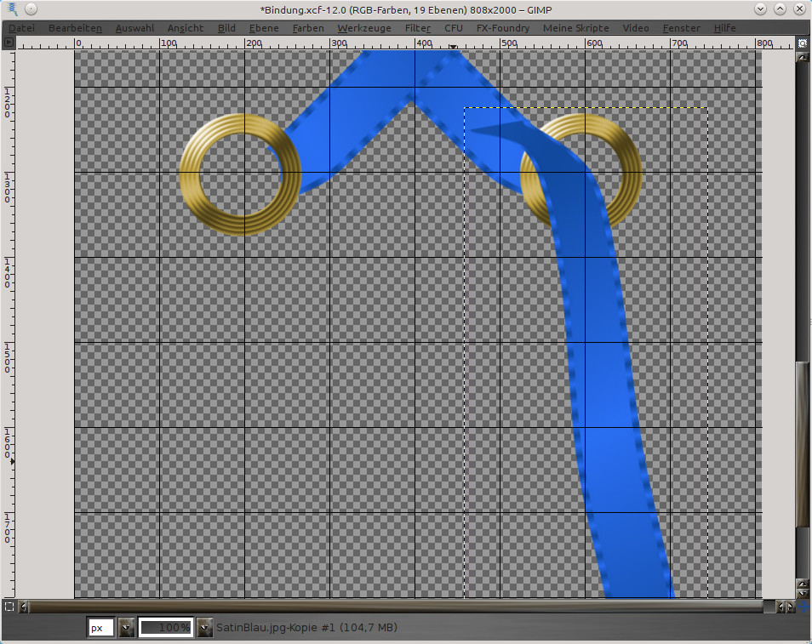Image resolution: width=812 pixels, height=644 pixels.
Task: Click the image menu arrow at the ruler origin
Action: coord(9,44)
